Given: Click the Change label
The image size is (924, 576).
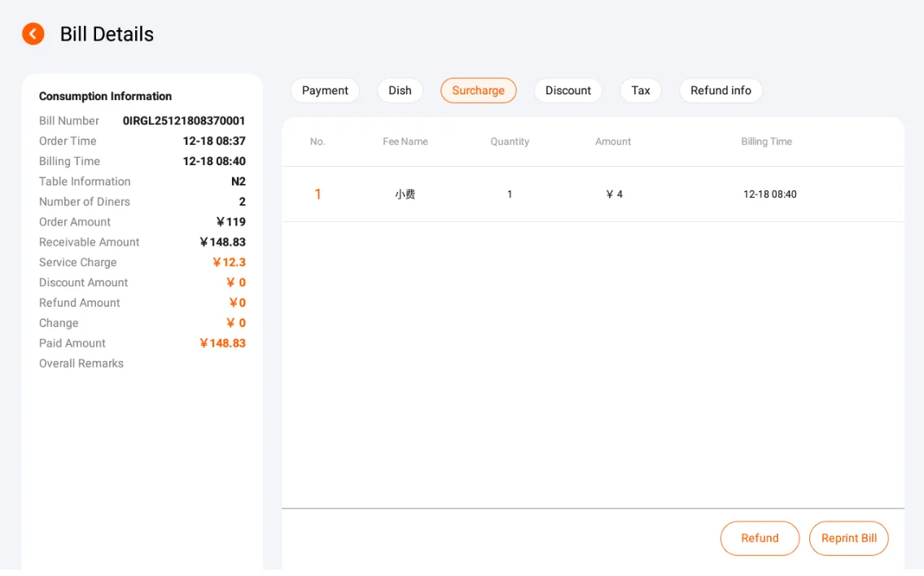Looking at the screenshot, I should tap(59, 323).
